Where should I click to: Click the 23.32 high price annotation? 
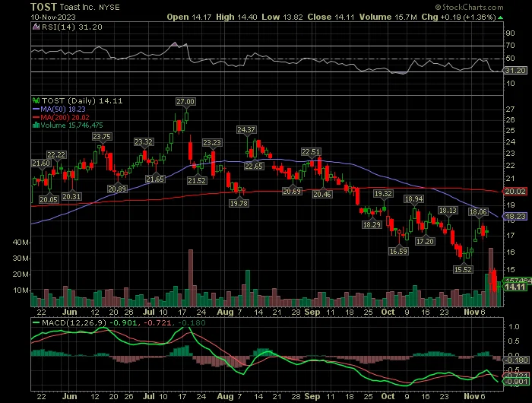coord(144,142)
